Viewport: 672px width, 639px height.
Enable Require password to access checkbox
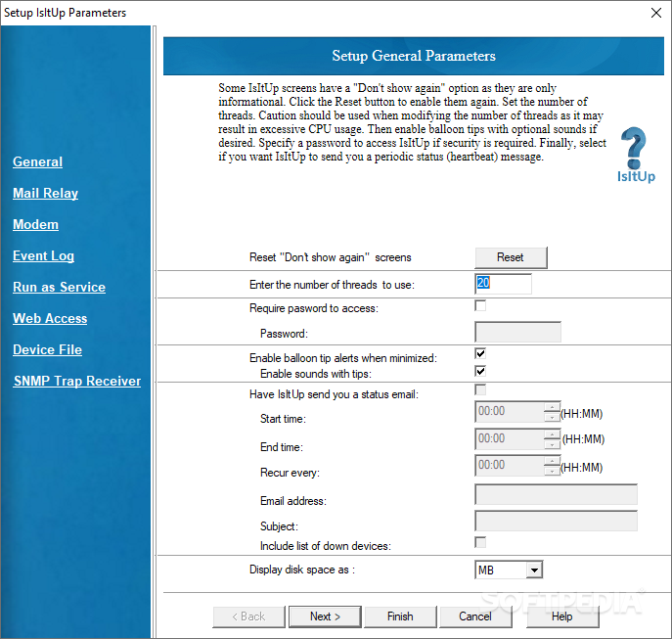(x=480, y=305)
